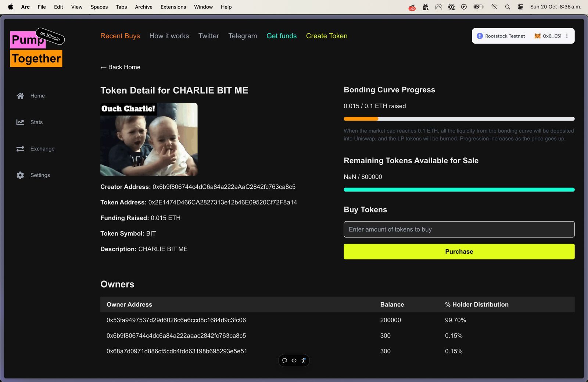Click the Purchase button
The image size is (588, 382).
[459, 251]
